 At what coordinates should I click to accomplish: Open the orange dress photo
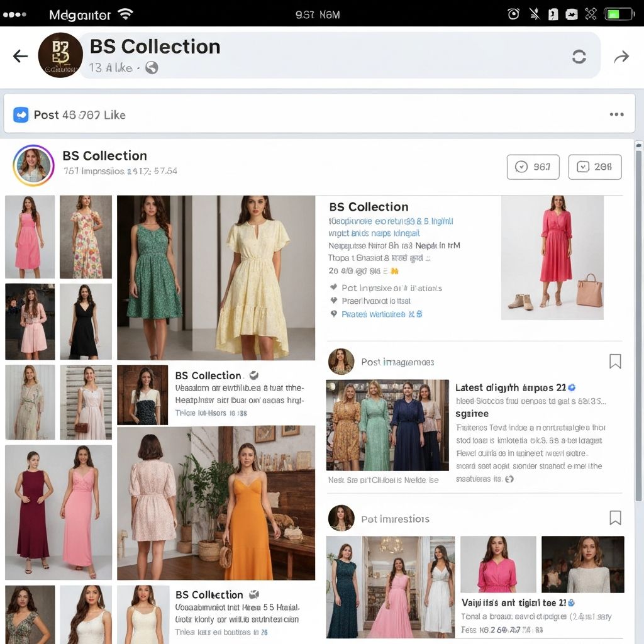coord(252,503)
